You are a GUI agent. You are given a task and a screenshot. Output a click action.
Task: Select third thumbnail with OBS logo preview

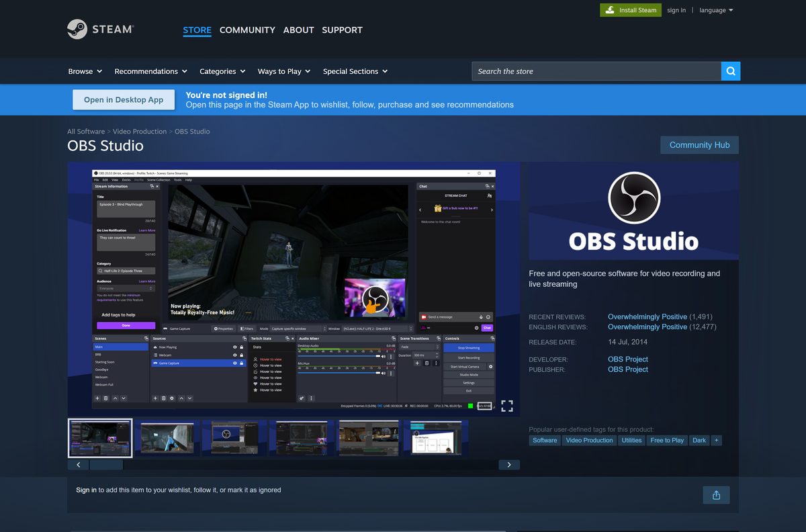pyautogui.click(x=234, y=438)
